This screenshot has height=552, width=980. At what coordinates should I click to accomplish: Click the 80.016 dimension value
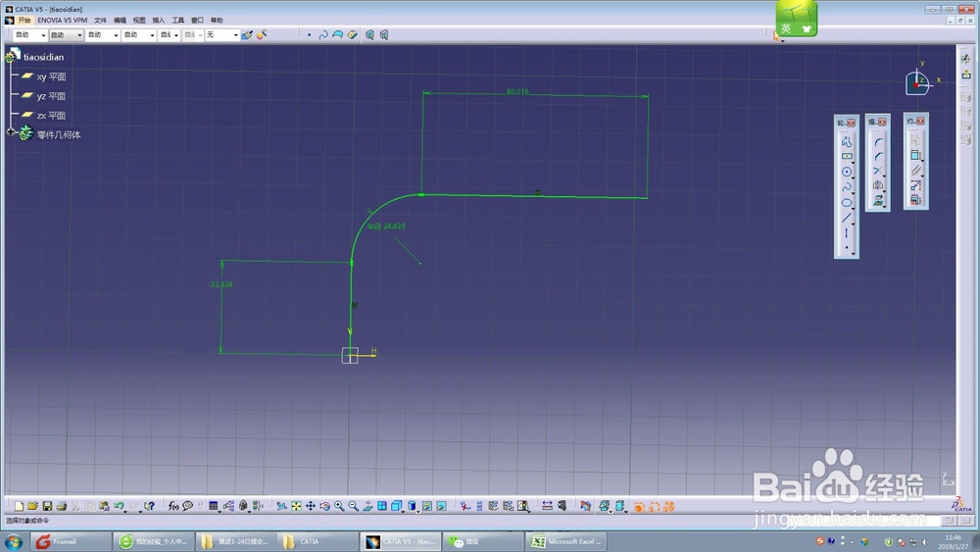click(x=517, y=92)
